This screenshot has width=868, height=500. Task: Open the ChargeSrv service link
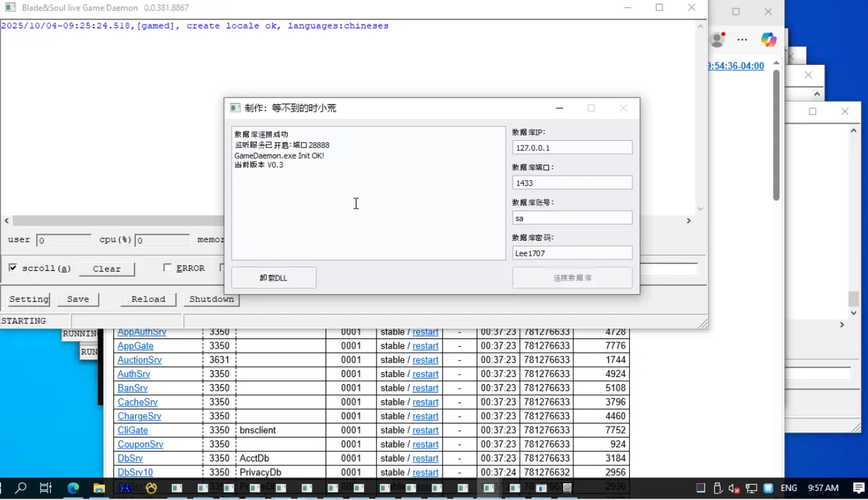coord(139,416)
